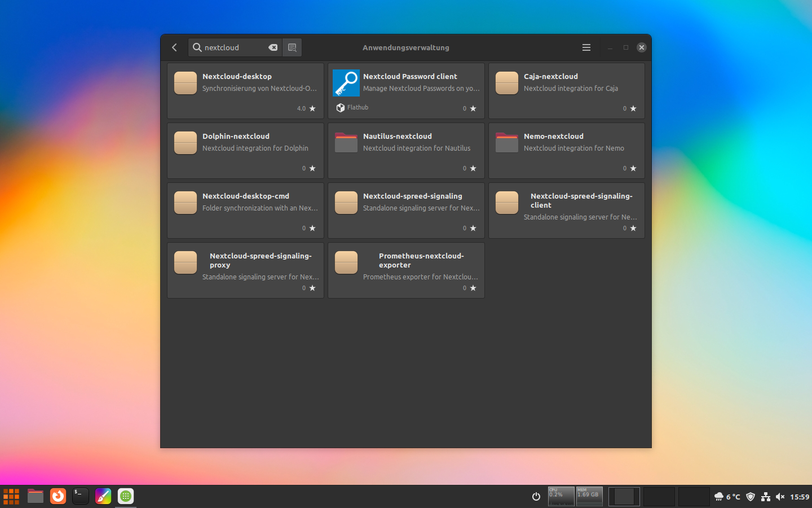812x508 pixels.
Task: Select the Nextcloud-spreed-signaling-proxy tile
Action: (245, 270)
